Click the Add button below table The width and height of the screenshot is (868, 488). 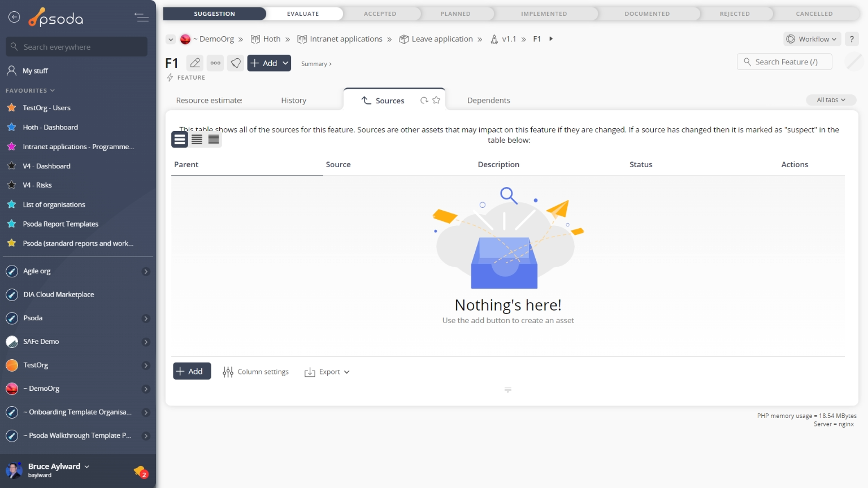pos(192,371)
